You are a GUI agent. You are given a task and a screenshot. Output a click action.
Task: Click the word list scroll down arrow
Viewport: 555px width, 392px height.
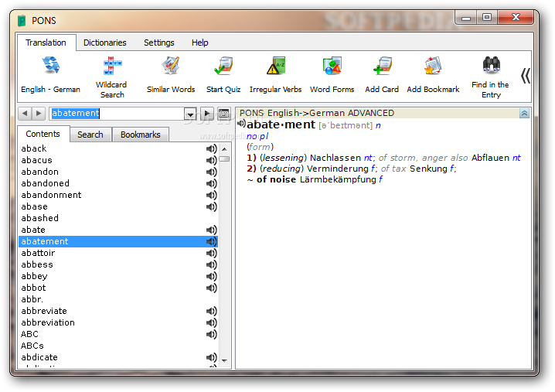tap(224, 360)
